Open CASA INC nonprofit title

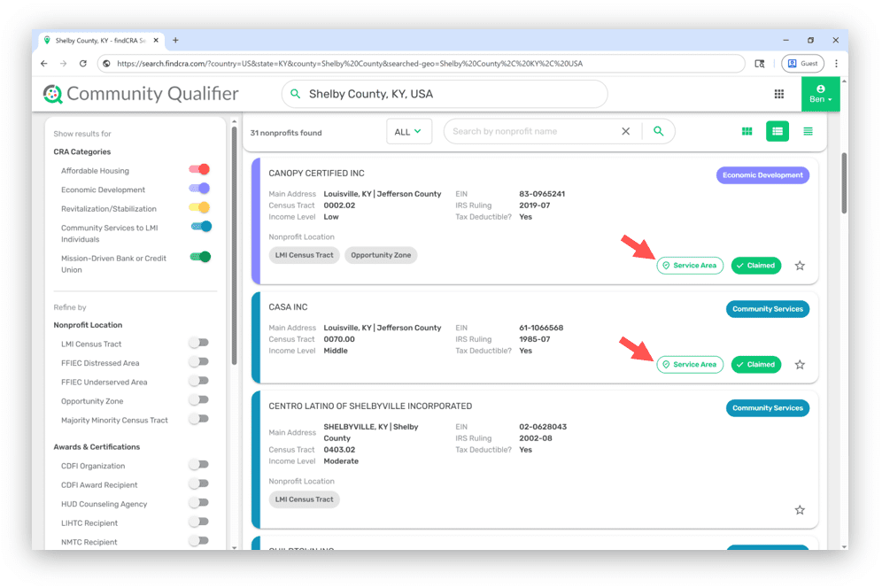click(288, 307)
